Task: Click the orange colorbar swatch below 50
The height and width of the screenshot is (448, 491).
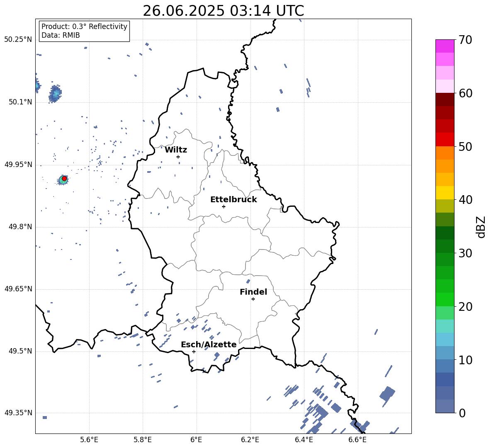Action: pyautogui.click(x=445, y=153)
